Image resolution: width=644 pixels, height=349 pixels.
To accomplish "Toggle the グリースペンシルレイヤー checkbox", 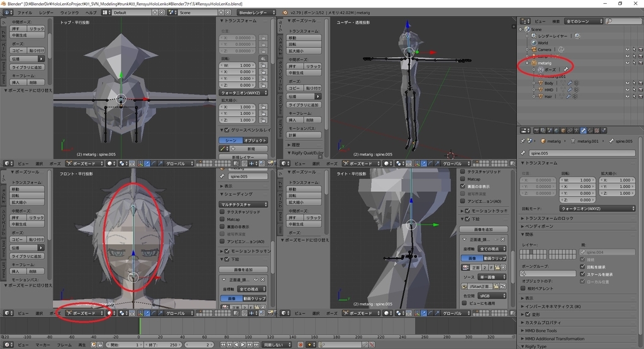I will point(226,130).
